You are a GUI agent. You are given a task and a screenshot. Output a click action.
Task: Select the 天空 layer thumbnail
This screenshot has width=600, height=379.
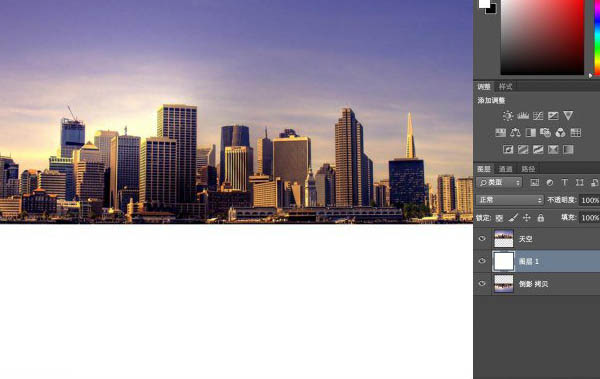pyautogui.click(x=504, y=239)
